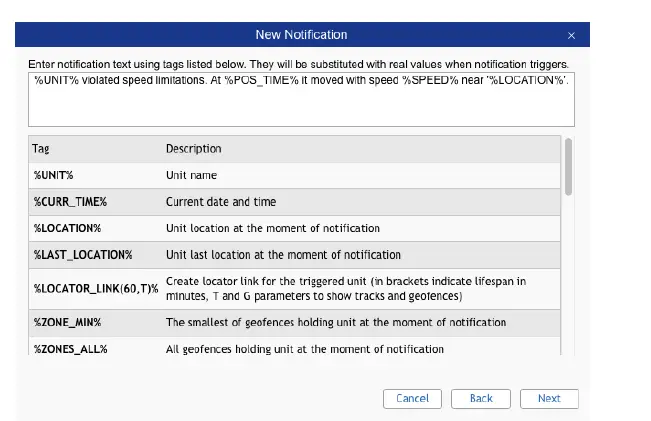Screen dimensions: 651x421
Task: Cancel the notification setup
Action: click(x=412, y=398)
